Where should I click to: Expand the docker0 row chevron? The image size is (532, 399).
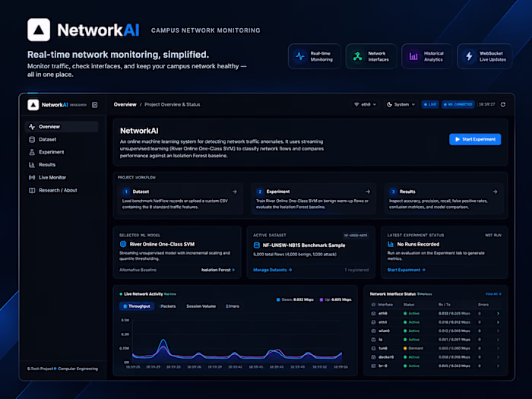pos(498,357)
